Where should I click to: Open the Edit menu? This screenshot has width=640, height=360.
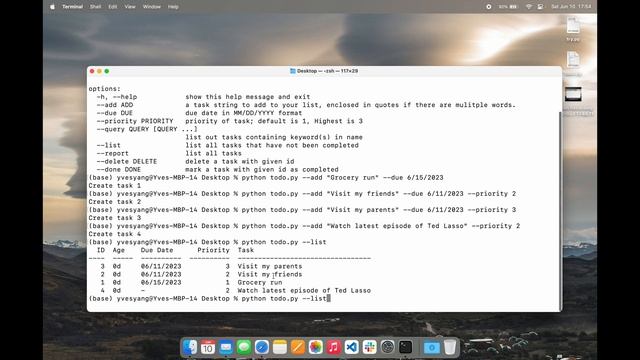pos(113,7)
